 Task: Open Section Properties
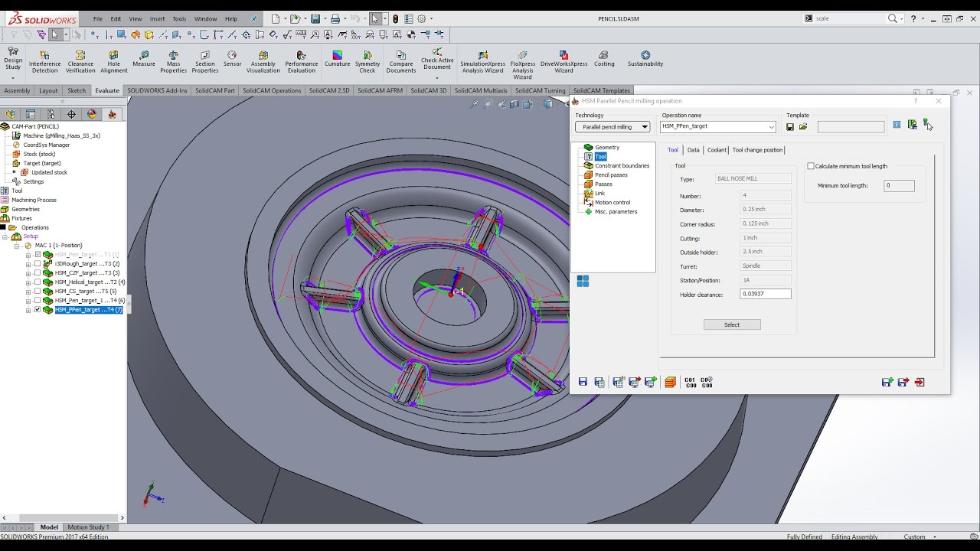[204, 62]
